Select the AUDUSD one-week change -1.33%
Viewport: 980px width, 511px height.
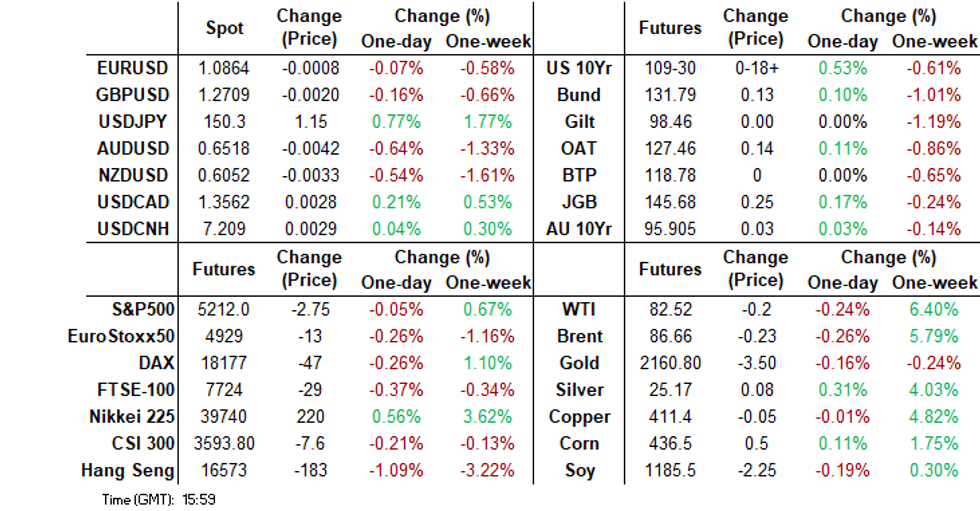(x=488, y=149)
